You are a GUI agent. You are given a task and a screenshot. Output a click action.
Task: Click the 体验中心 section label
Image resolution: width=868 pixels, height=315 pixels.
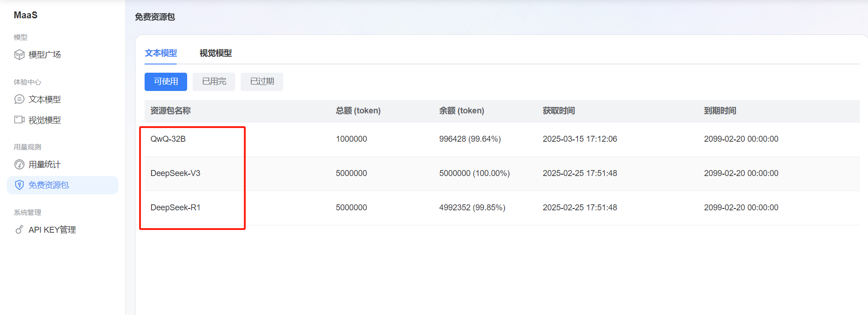pos(27,82)
